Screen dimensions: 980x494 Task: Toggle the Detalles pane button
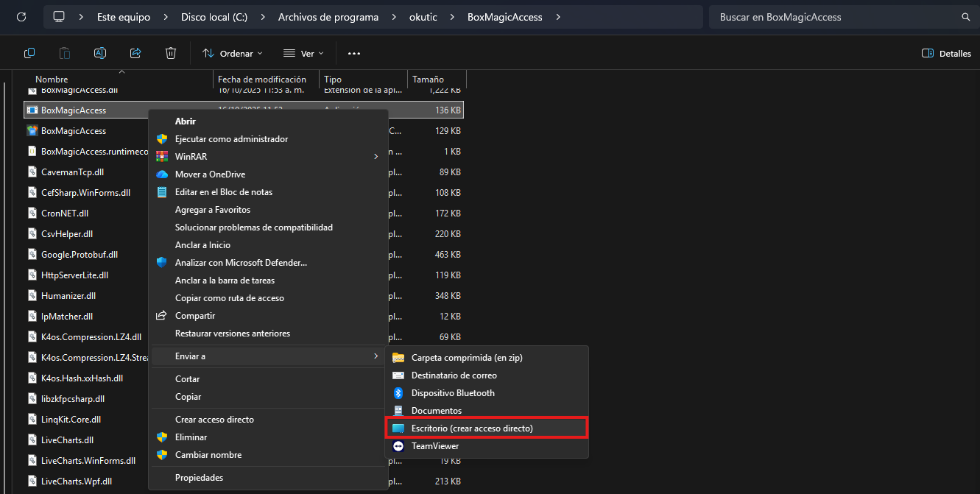coord(946,54)
